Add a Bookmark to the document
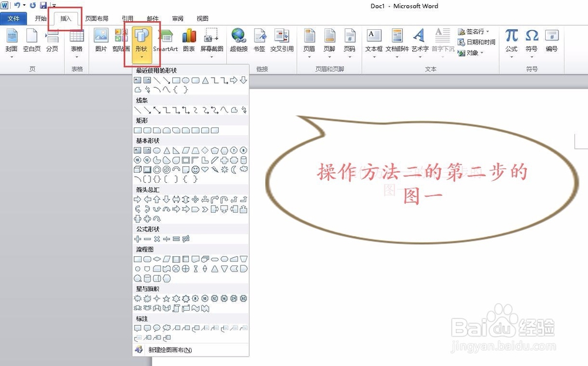This screenshot has width=588, height=366. [259, 42]
